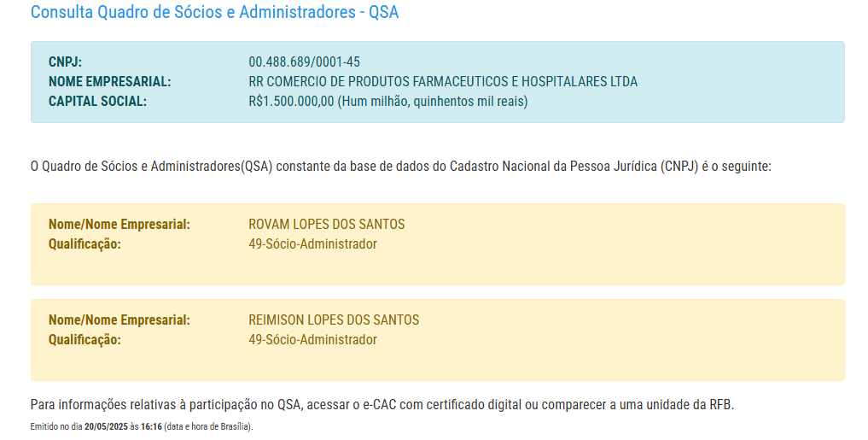868x440 pixels.
Task: Click the partner name ROVAM LOPES DOS SANTOS
Action: tap(326, 225)
